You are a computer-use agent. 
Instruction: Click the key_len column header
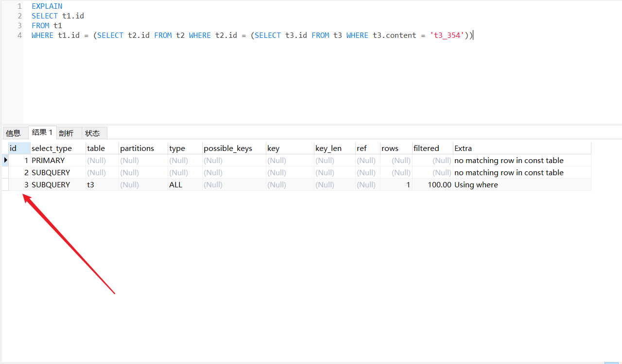(328, 148)
